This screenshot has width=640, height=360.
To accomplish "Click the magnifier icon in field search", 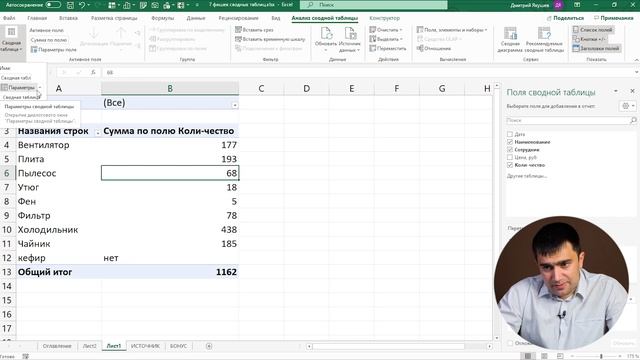I will [x=633, y=120].
